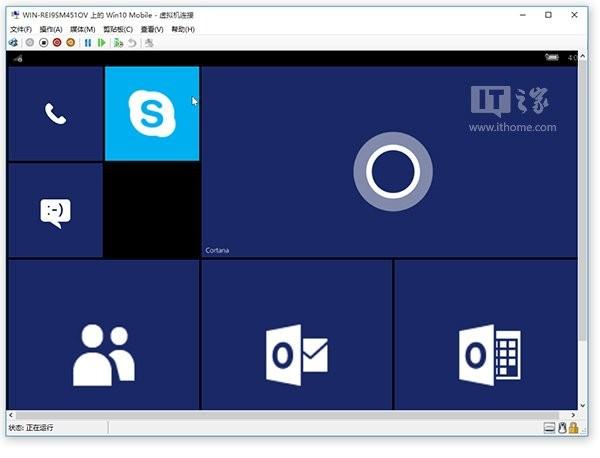Image resolution: width=600 pixels, height=458 pixels.
Task: Open the 剪贴板(C) menu
Action: click(x=118, y=29)
